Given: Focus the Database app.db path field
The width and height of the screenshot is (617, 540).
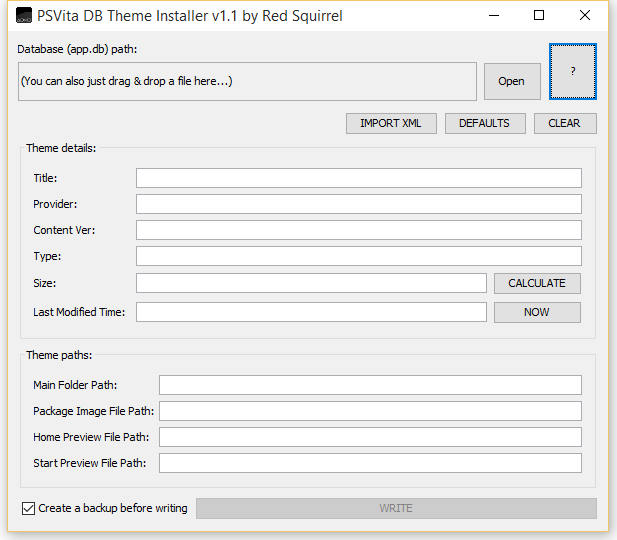Looking at the screenshot, I should click(x=247, y=81).
